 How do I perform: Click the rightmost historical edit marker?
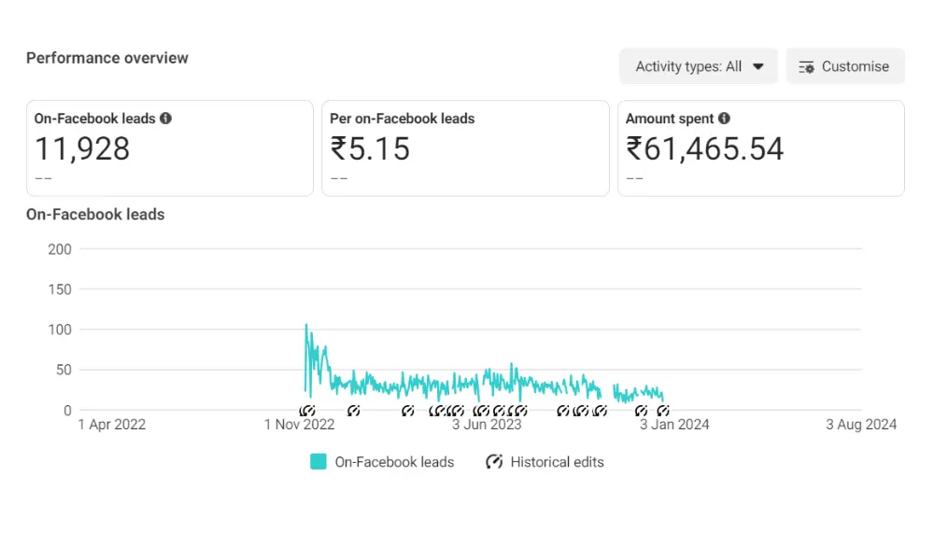(663, 411)
